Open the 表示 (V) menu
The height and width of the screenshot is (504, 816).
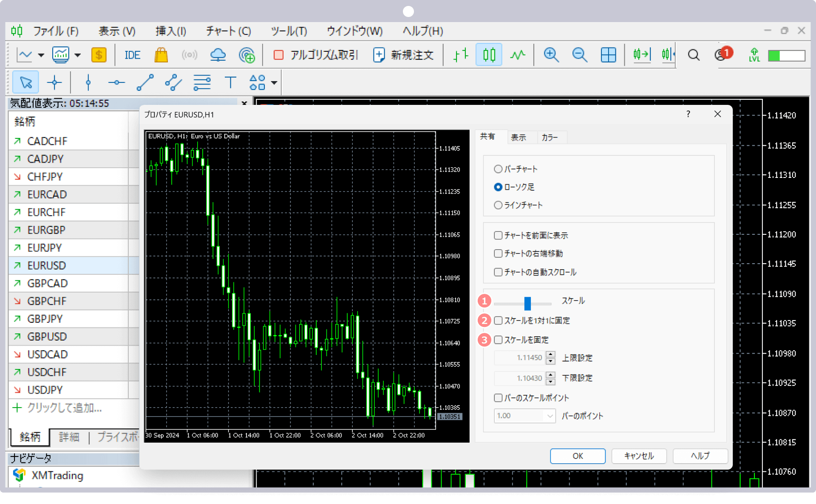coord(117,31)
